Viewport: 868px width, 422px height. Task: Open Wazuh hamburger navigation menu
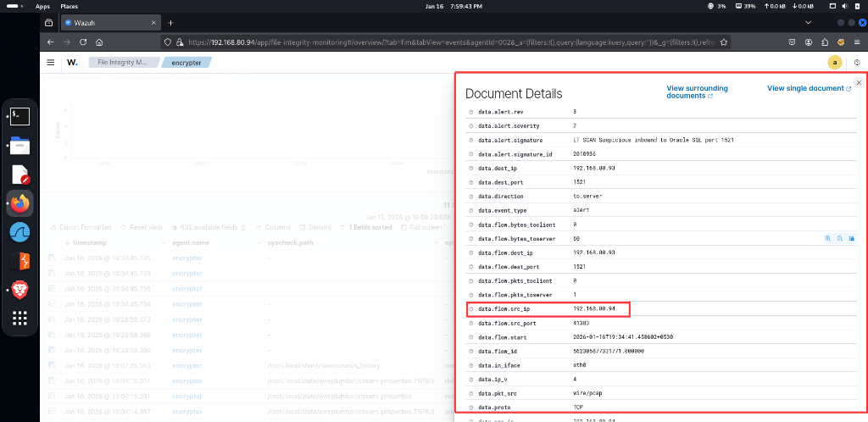pyautogui.click(x=50, y=63)
